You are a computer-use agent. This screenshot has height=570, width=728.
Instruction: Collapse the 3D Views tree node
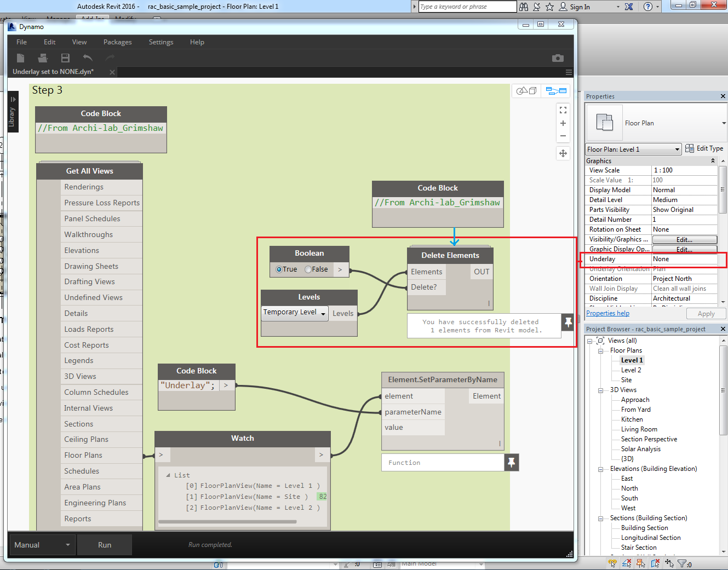[600, 390]
